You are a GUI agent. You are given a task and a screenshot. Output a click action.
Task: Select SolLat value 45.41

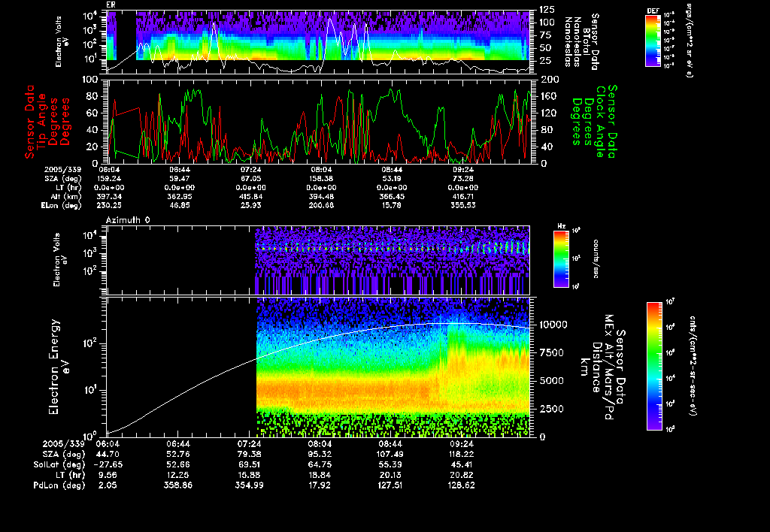[461, 465]
